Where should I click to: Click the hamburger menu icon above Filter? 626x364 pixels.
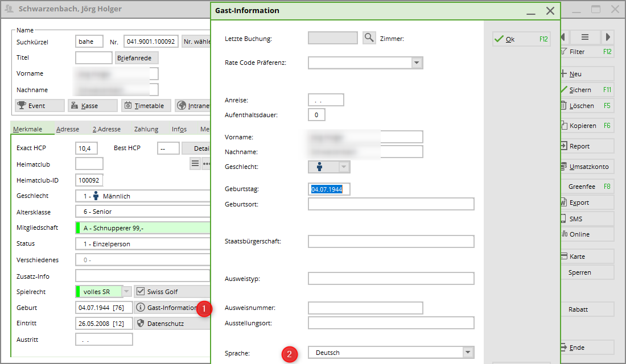pos(585,37)
